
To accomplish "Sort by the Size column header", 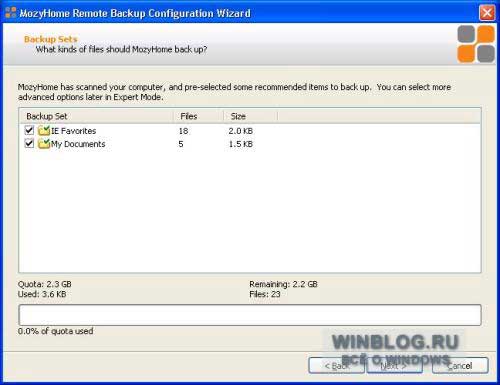I will click(250, 116).
